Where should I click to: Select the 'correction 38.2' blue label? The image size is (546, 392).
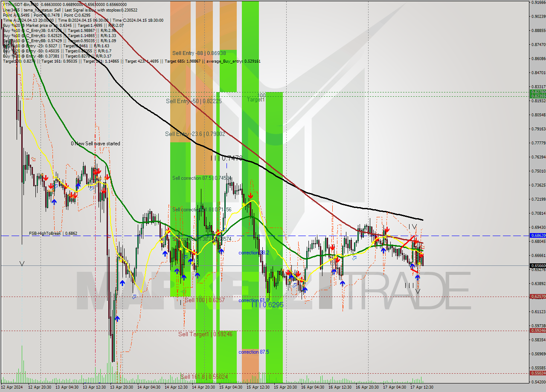254,253
